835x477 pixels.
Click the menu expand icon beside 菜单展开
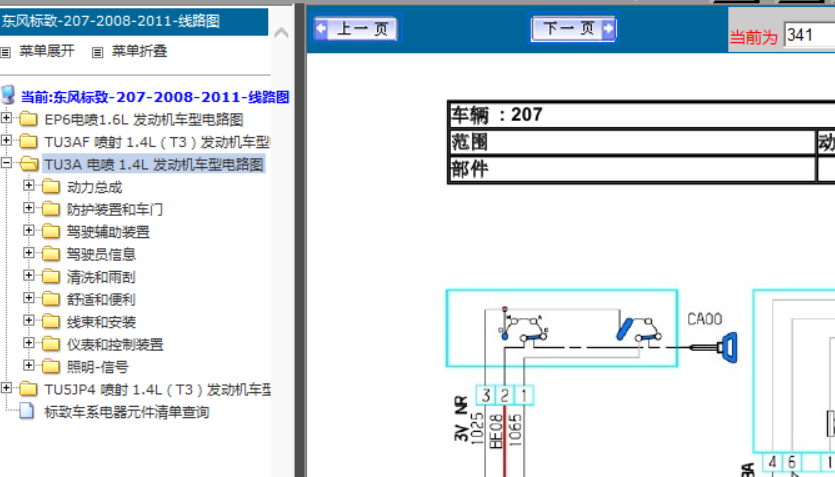point(6,52)
